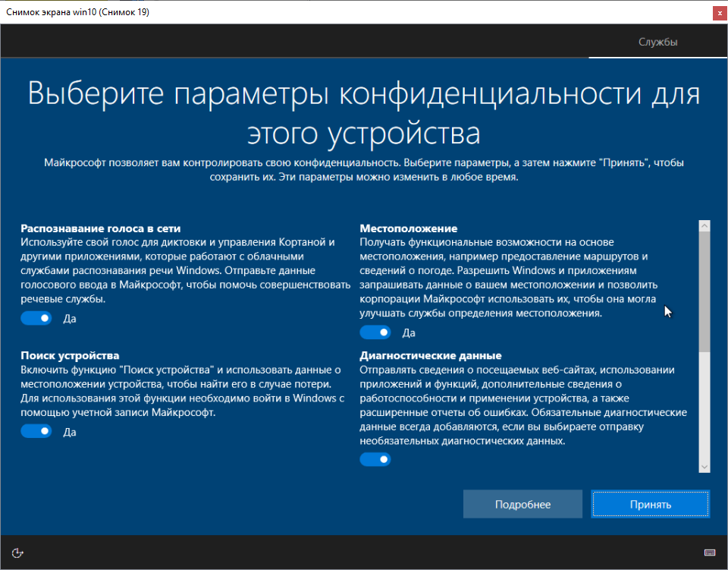Click the Да label under Местоположение
The height and width of the screenshot is (570, 728).
coord(409,332)
